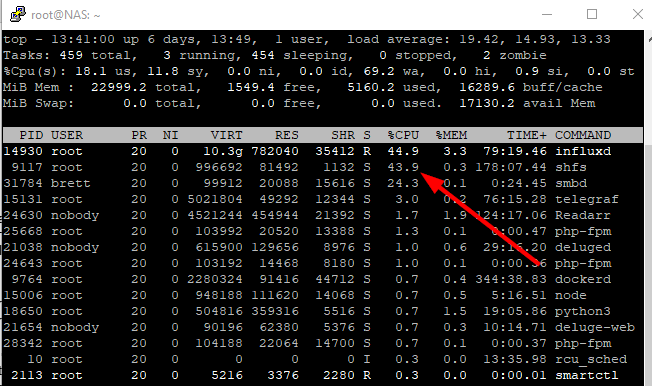Click PID 14930
This screenshot has height=386, width=652.
pyautogui.click(x=23, y=151)
